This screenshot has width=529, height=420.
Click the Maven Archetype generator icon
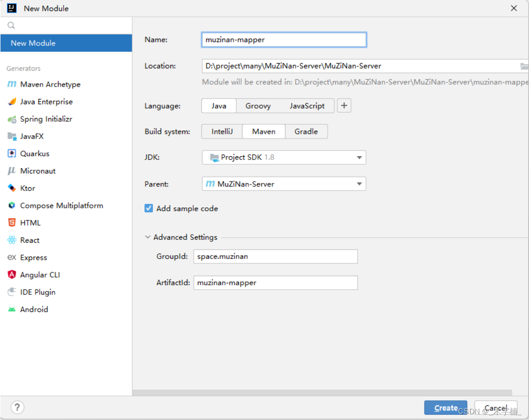tap(12, 85)
